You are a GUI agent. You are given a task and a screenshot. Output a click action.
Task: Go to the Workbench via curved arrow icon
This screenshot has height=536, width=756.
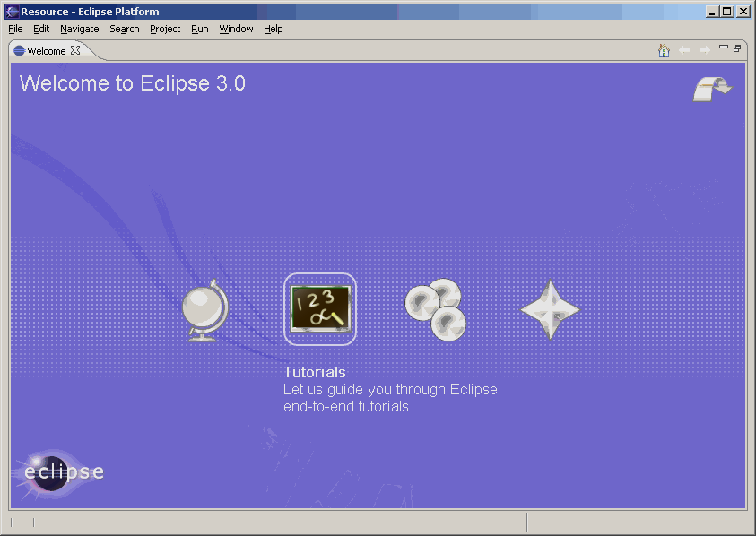713,89
